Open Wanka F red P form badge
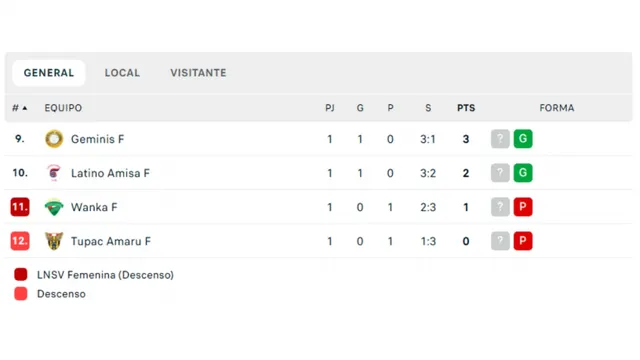 pyautogui.click(x=523, y=207)
